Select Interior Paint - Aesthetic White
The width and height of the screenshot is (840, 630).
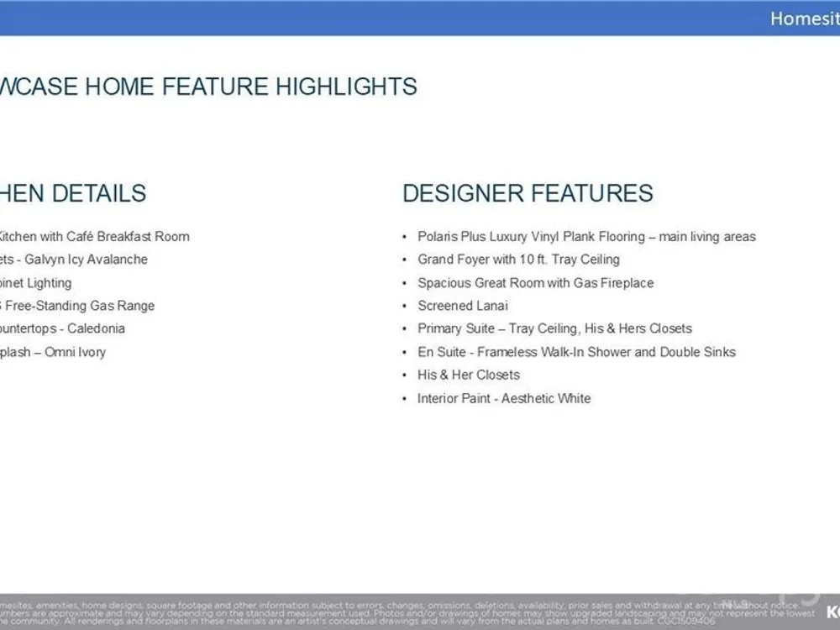[x=504, y=398]
